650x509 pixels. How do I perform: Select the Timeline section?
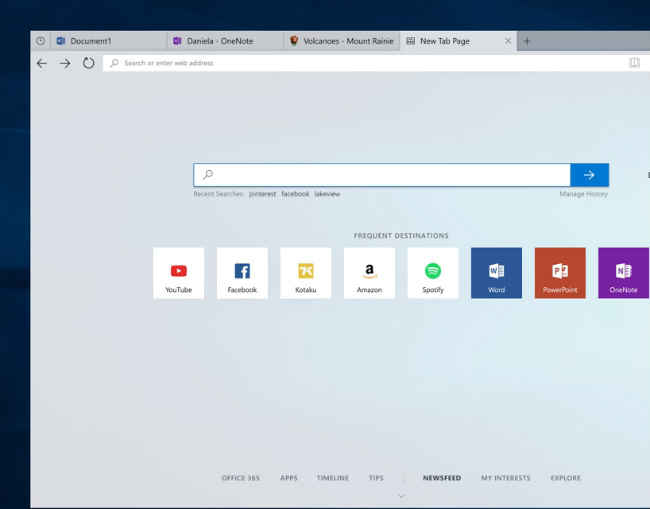point(333,478)
